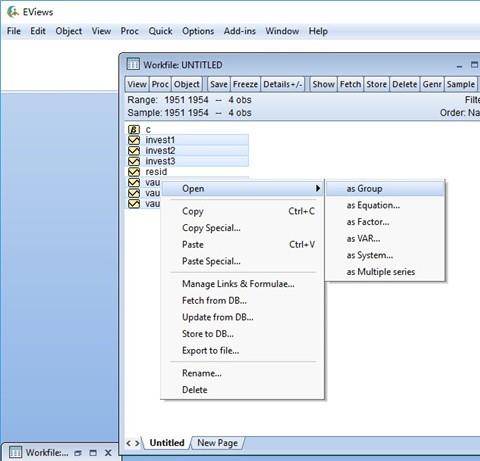Select Paste Special... in context menu
480x461 pixels.
pyautogui.click(x=242, y=261)
